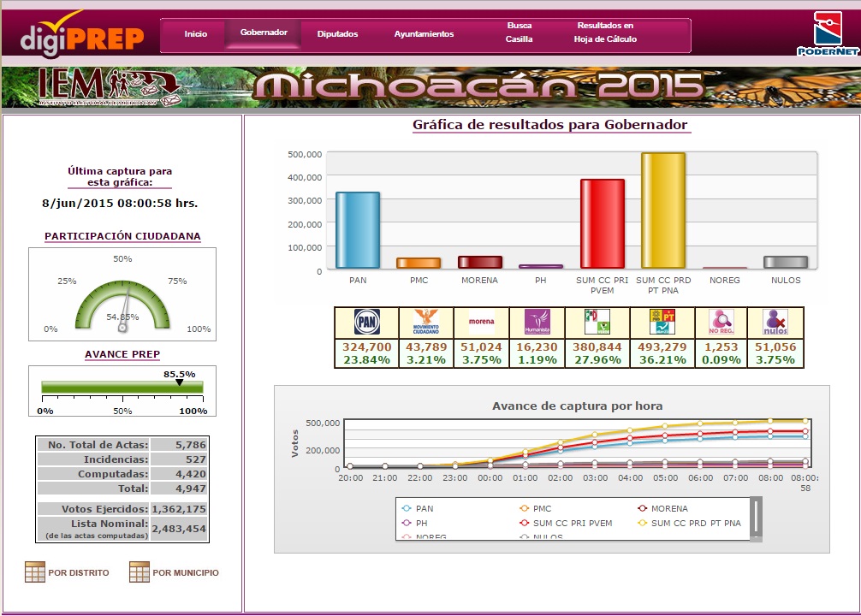Screen dimensions: 861x616
Task: Click the No. Total de Actas value 5,786
Action: point(191,445)
